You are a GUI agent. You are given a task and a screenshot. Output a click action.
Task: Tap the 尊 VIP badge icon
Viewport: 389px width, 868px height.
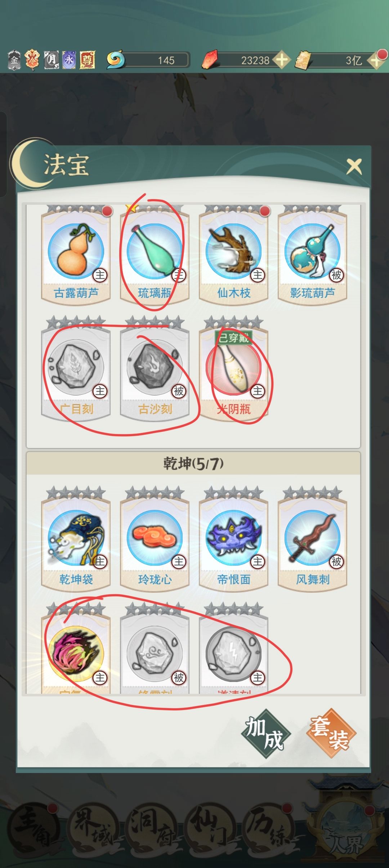pyautogui.click(x=87, y=60)
